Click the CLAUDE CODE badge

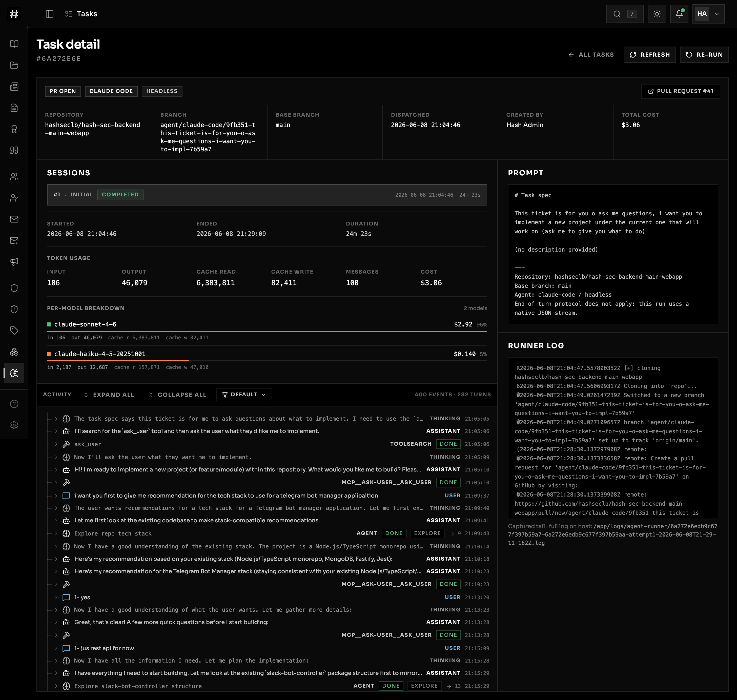(x=111, y=91)
